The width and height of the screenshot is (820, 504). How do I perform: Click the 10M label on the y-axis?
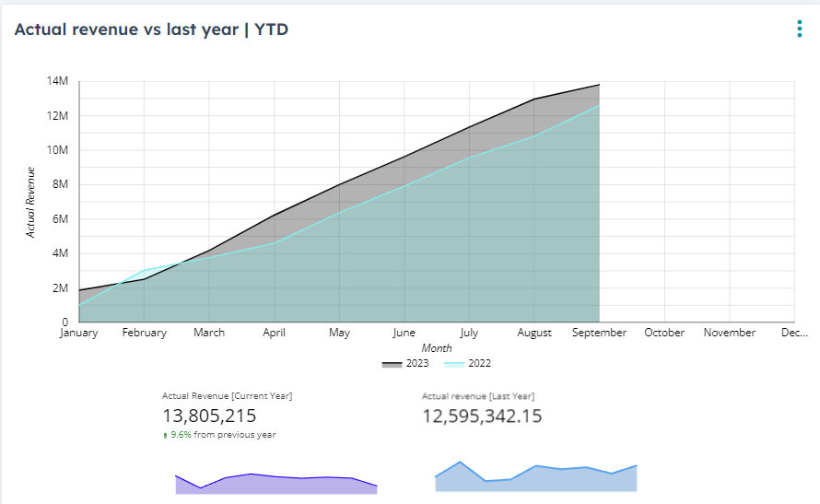57,150
